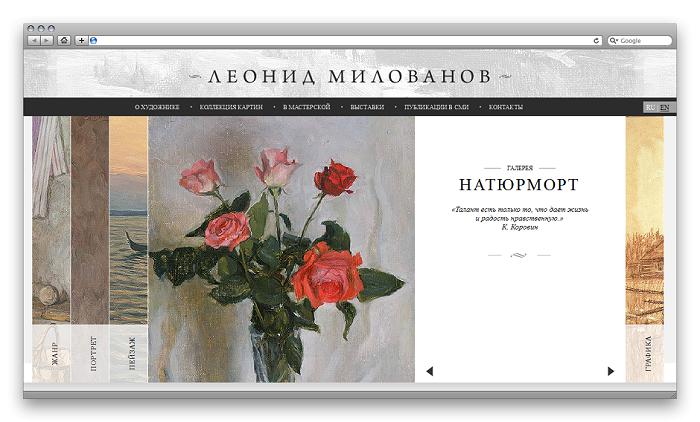Screen dimensions: 700x422
Task: Open the КОЛЛЕКЦИЯ КАРТИН menu item
Action: point(231,107)
